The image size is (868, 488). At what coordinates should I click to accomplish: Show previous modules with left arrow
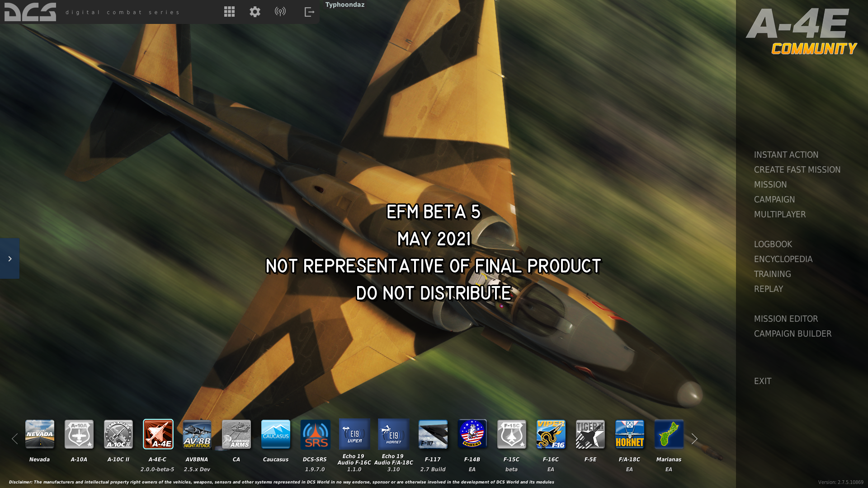(x=14, y=438)
